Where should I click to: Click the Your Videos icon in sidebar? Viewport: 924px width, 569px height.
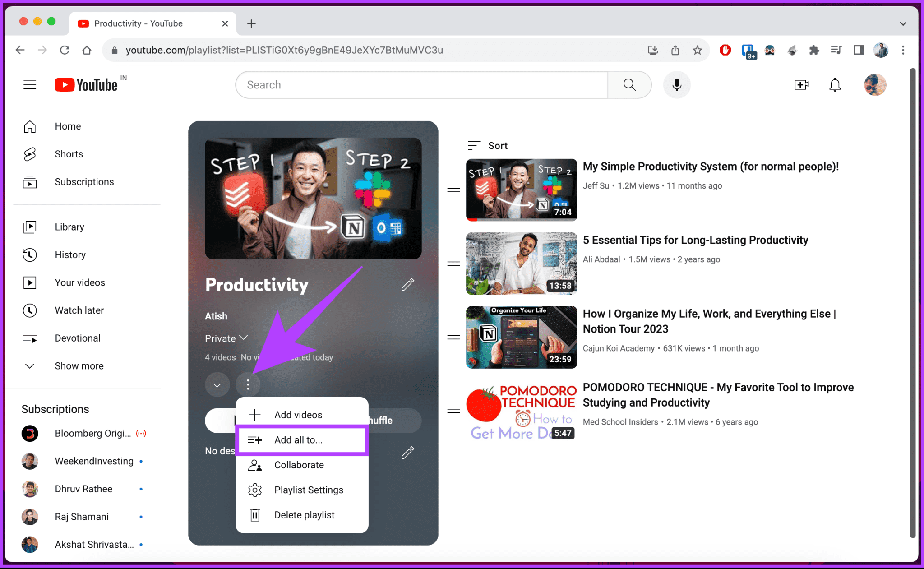[30, 282]
